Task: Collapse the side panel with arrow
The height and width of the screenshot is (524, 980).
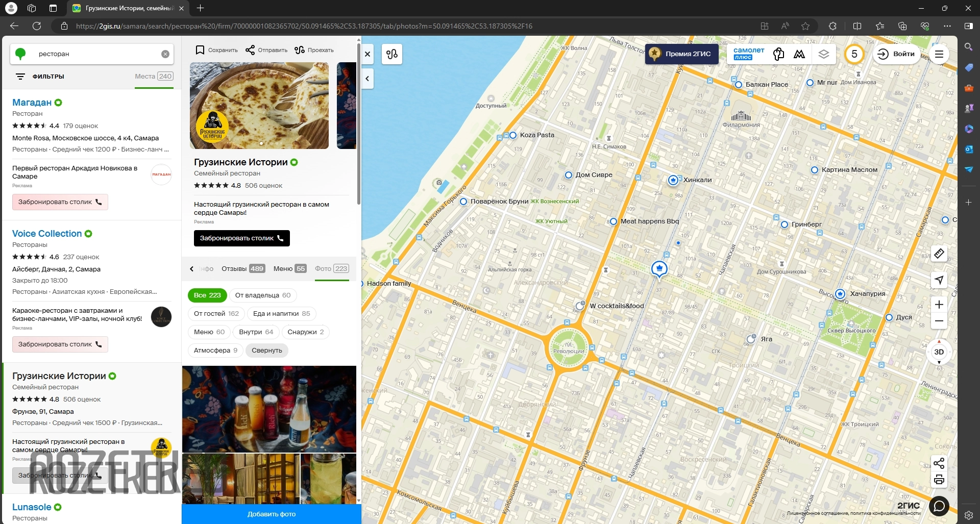Action: (x=367, y=79)
